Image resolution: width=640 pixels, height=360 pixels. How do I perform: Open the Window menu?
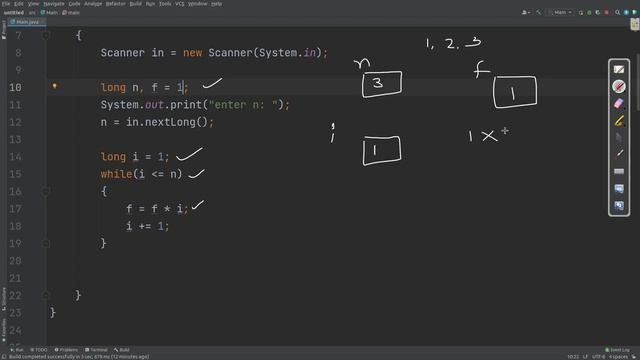coord(198,4)
